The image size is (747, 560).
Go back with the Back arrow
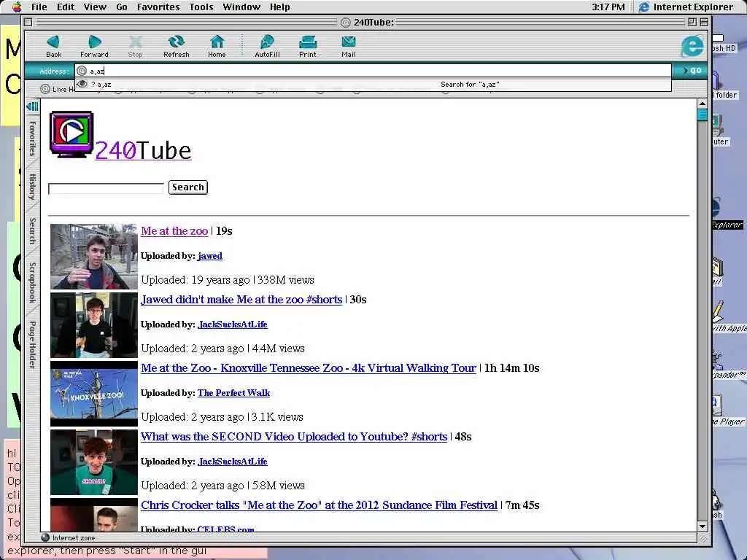53,46
